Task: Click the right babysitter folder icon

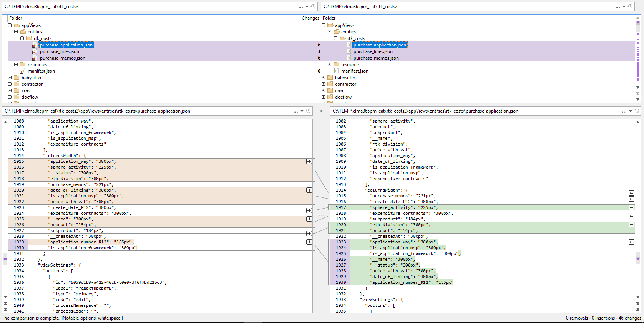Action: click(330, 78)
